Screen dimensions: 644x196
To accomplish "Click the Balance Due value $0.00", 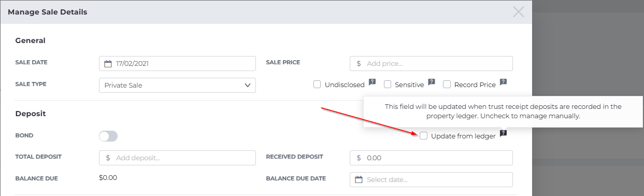I will click(x=108, y=178).
